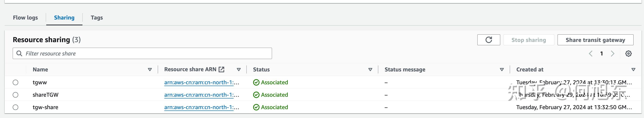Click the search magnifier icon in filter box
This screenshot has width=644, height=118.
[19, 53]
